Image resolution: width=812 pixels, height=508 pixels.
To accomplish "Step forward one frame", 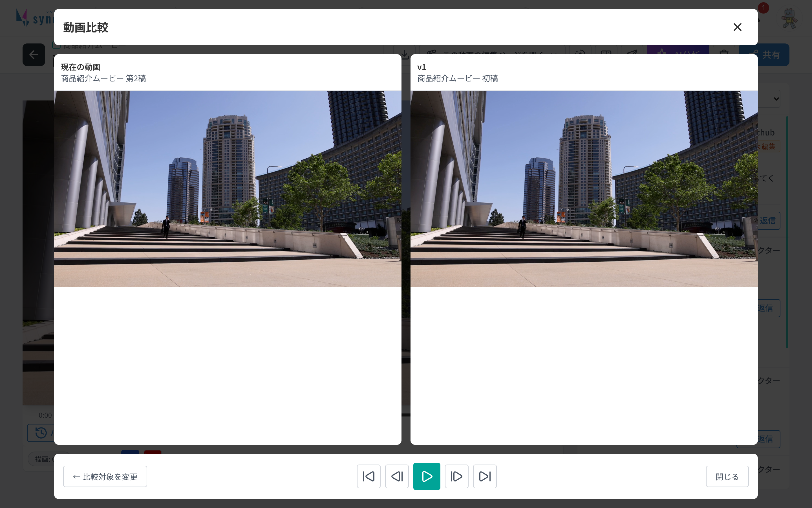I will coord(456,476).
